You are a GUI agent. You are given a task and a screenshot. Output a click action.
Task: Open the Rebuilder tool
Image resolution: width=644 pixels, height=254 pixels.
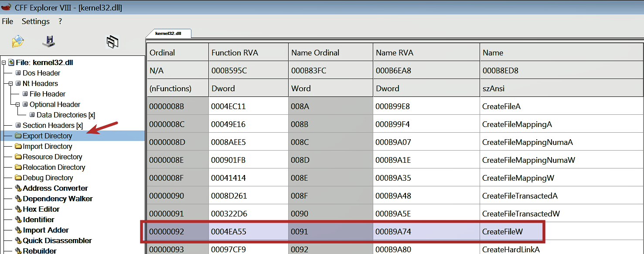coord(40,251)
